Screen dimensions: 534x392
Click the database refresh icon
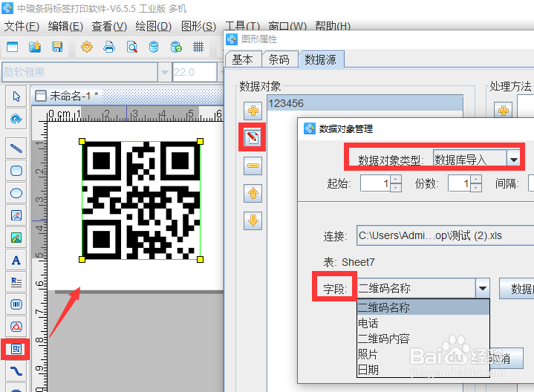[x=176, y=47]
